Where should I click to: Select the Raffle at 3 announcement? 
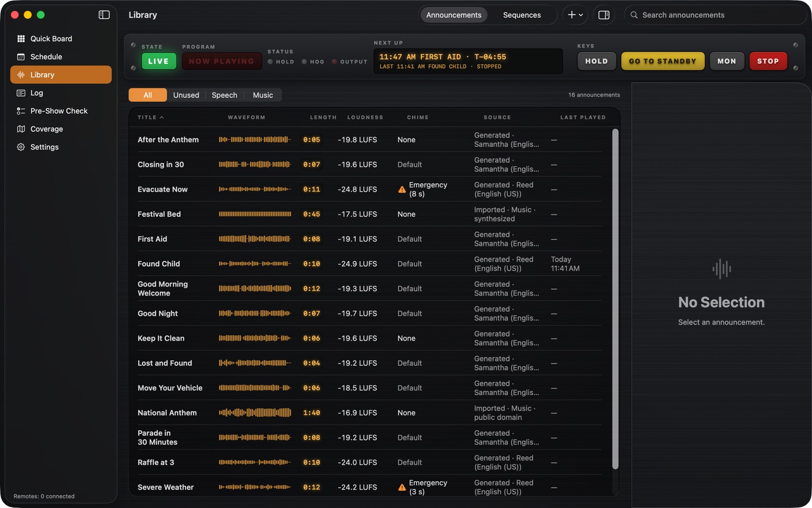pyautogui.click(x=369, y=462)
